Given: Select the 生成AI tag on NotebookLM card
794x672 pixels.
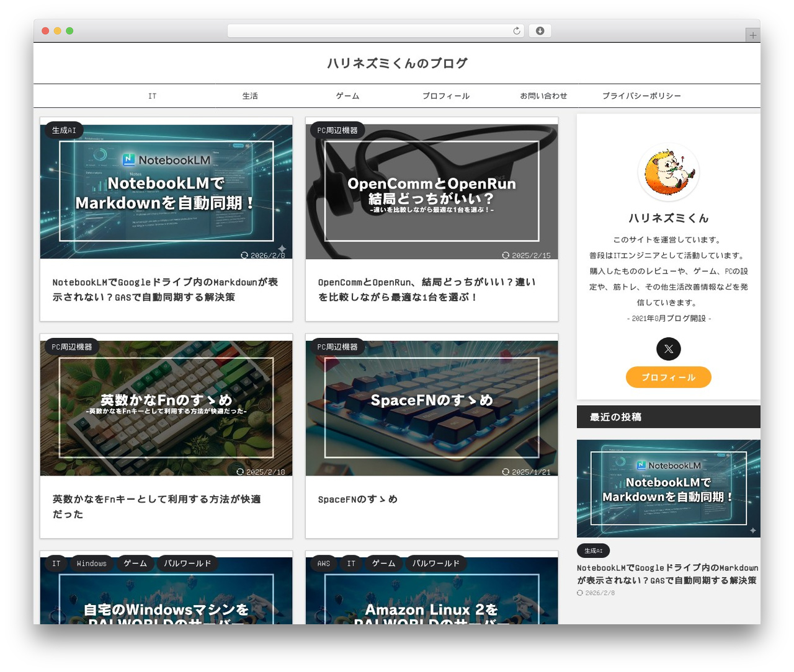Looking at the screenshot, I should tap(64, 130).
